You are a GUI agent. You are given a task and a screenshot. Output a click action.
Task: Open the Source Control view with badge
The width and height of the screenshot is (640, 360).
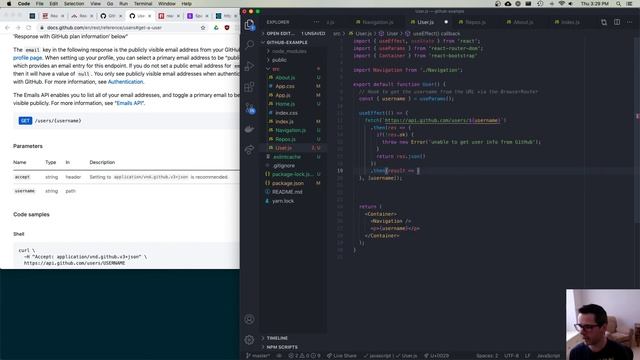pyautogui.click(x=249, y=109)
